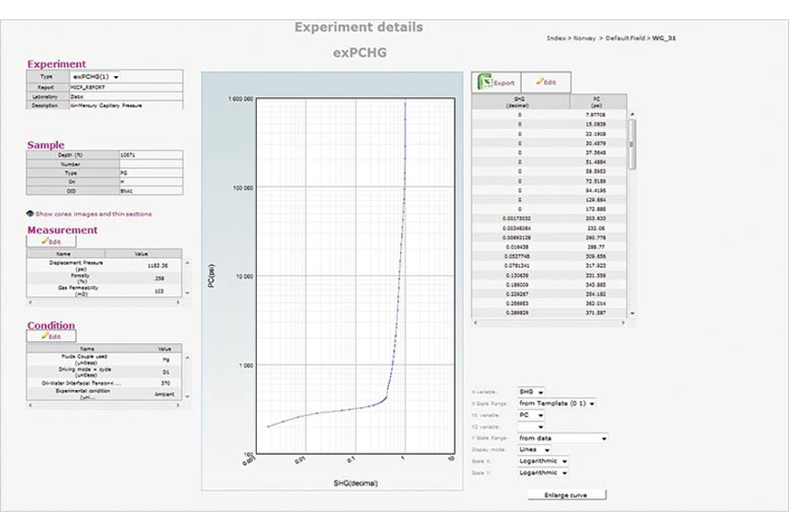Click the Measurement section Edit pencil button
Screen dimensions: 789x532
click(x=51, y=241)
